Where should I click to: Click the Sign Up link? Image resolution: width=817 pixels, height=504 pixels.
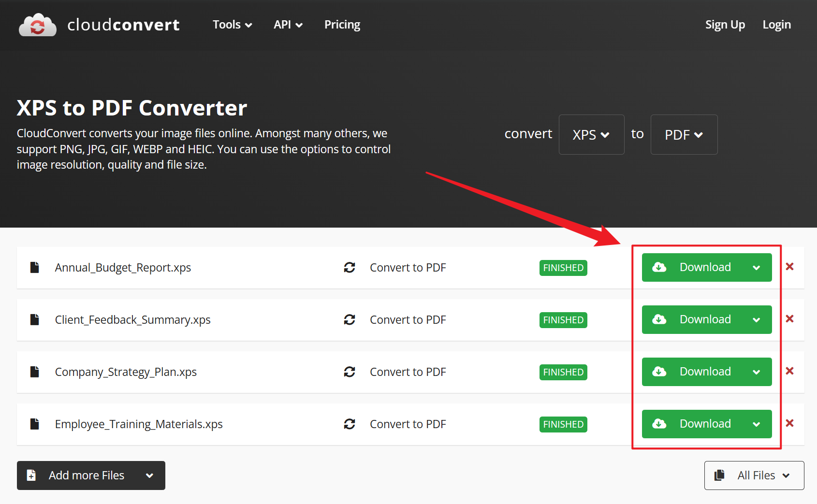pyautogui.click(x=725, y=25)
